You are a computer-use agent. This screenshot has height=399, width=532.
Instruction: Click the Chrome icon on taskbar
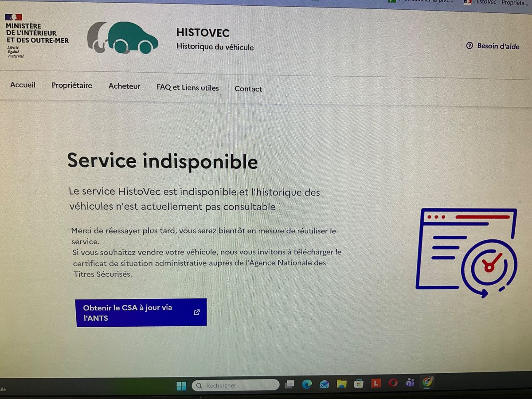427,381
